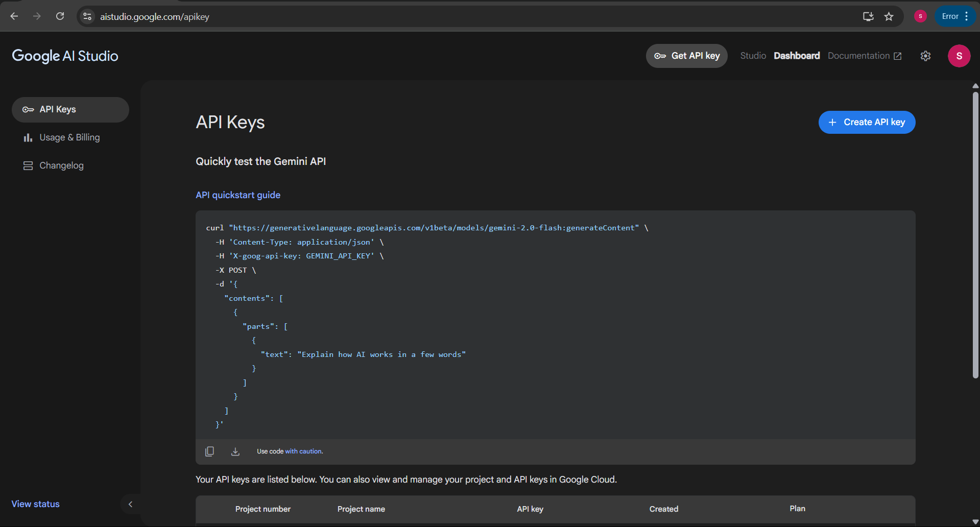
Task: Click the Get API key button
Action: 687,56
